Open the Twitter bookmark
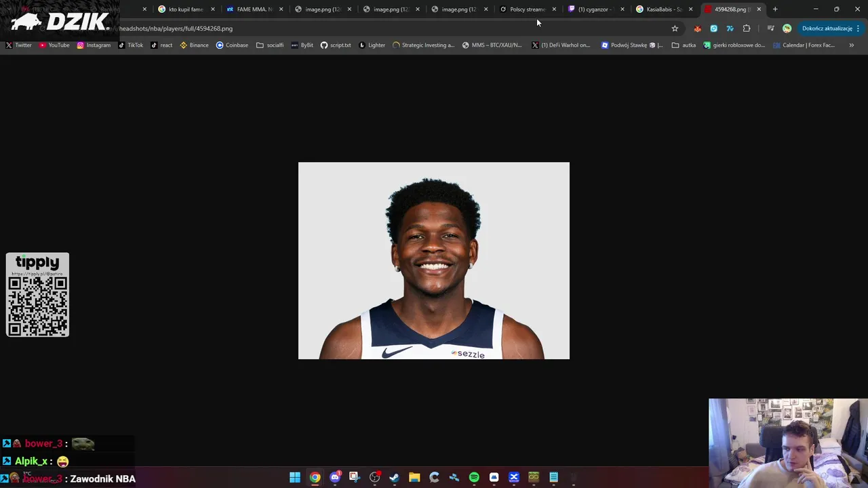This screenshot has width=868, height=488. tap(19, 45)
